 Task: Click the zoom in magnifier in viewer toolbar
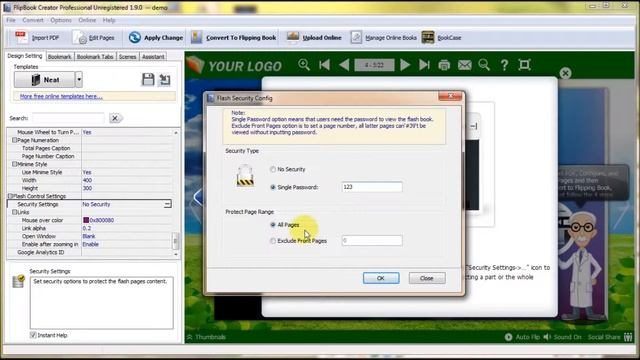304,64
